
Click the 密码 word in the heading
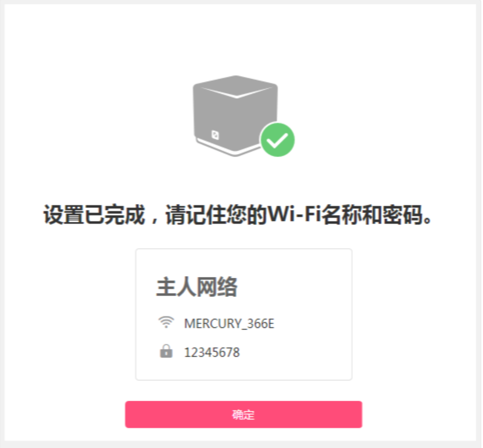pyautogui.click(x=402, y=214)
